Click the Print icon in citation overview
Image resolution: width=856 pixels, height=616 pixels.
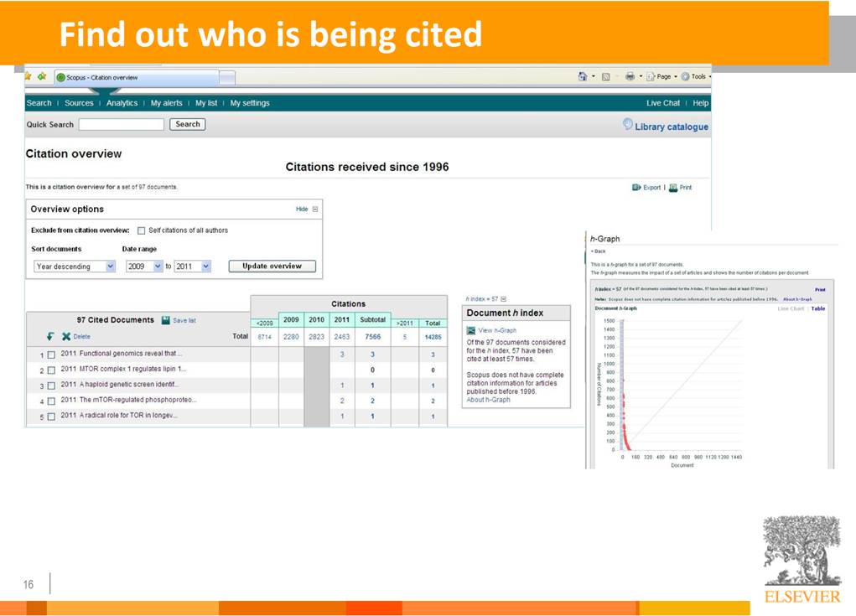click(673, 188)
